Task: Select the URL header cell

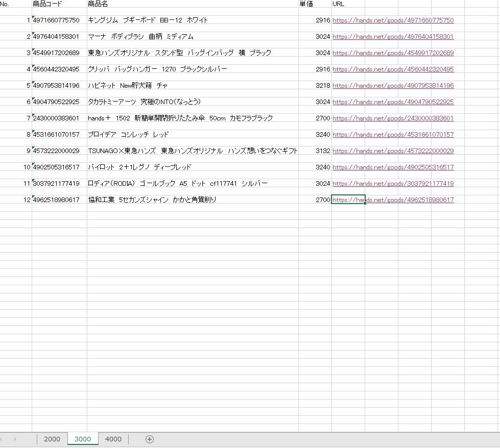Action: 348,4
